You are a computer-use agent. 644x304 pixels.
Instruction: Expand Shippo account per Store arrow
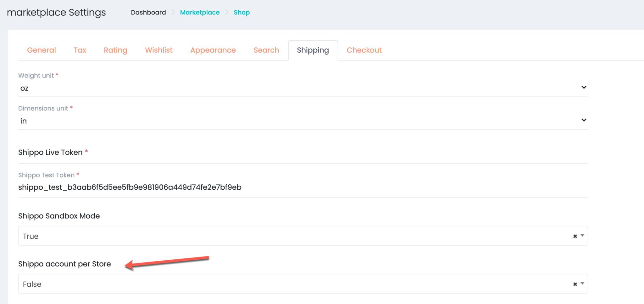(582, 284)
